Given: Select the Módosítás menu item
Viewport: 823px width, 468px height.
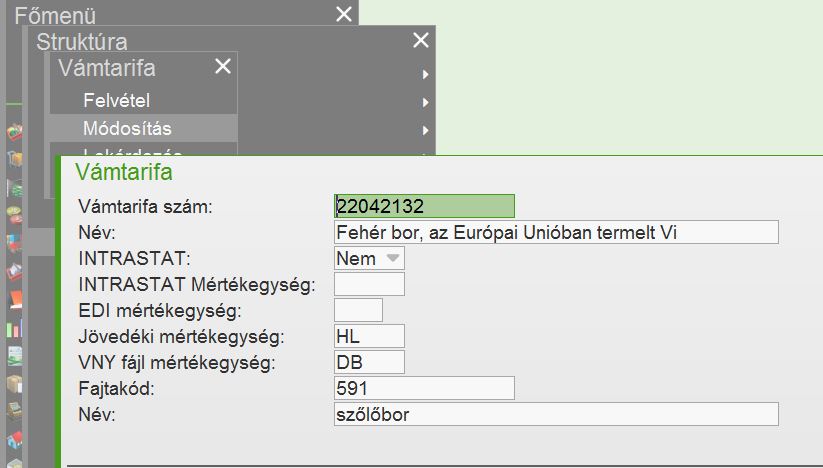Looking at the screenshot, I should pyautogui.click(x=127, y=129).
